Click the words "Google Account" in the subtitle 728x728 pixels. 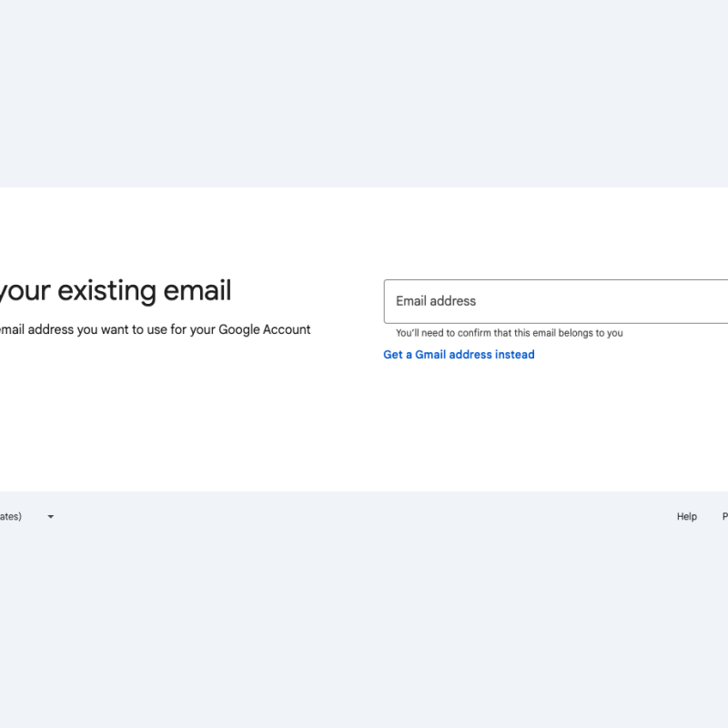[264, 329]
